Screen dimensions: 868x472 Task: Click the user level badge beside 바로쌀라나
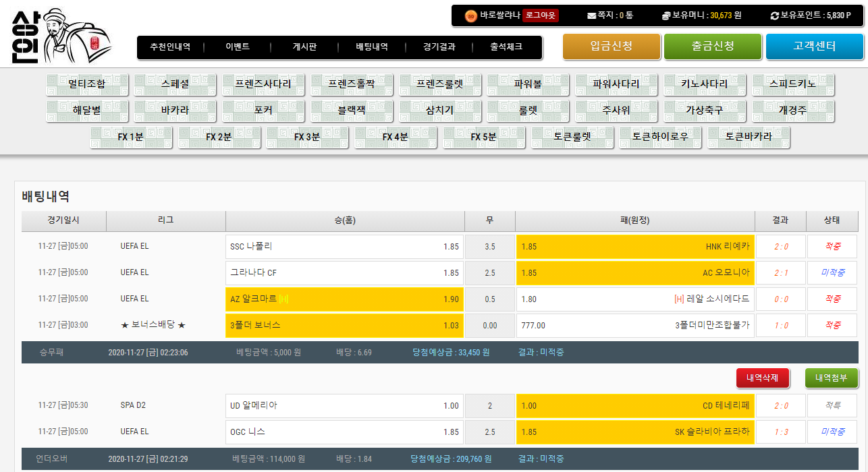(x=471, y=15)
